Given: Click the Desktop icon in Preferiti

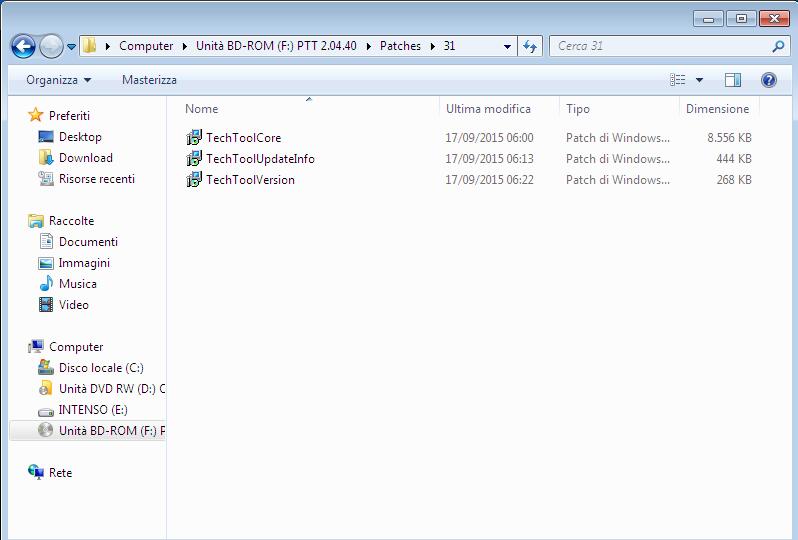Looking at the screenshot, I should pyautogui.click(x=46, y=136).
